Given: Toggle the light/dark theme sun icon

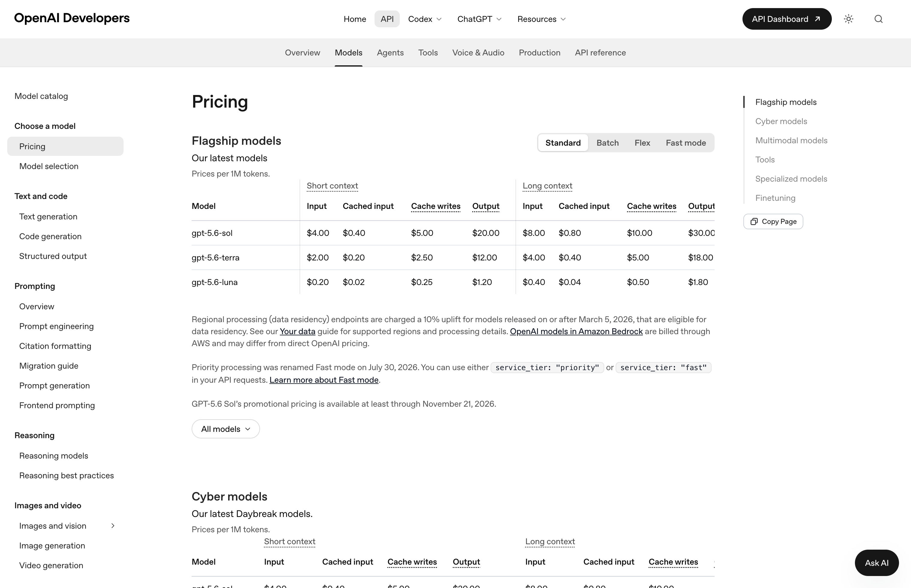Looking at the screenshot, I should click(x=848, y=19).
